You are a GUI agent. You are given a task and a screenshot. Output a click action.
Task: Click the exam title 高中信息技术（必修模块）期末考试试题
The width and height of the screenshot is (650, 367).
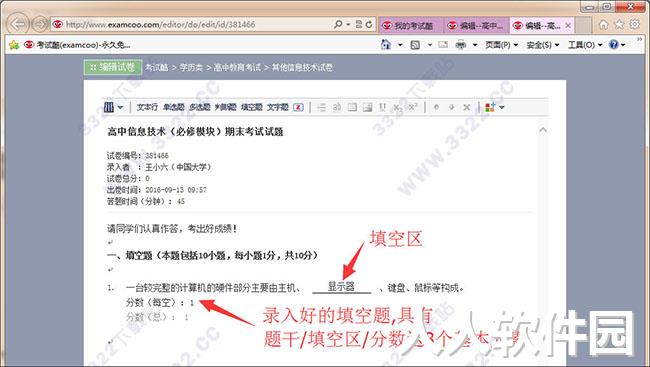(195, 132)
